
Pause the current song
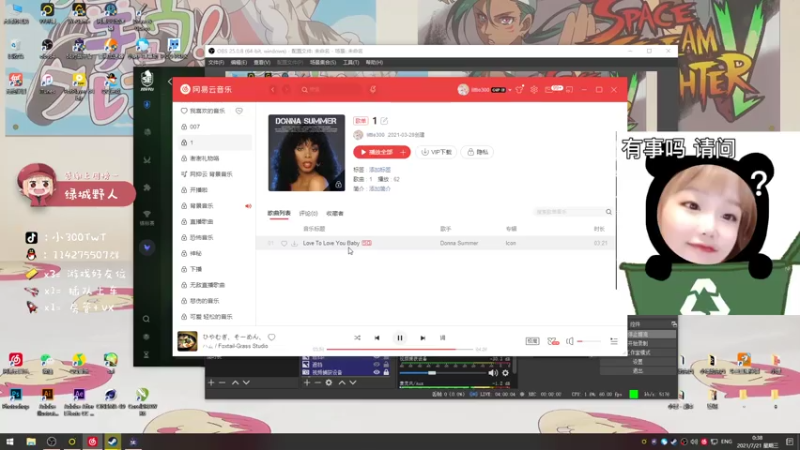(x=400, y=338)
